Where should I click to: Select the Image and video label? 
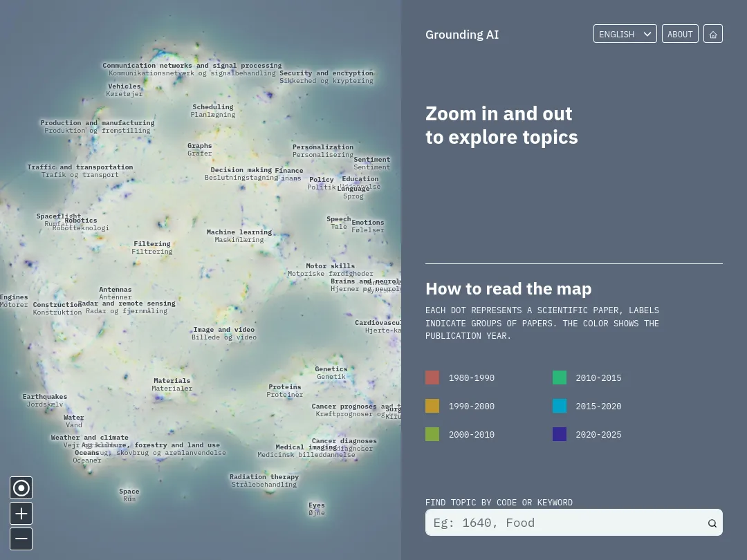coord(224,330)
